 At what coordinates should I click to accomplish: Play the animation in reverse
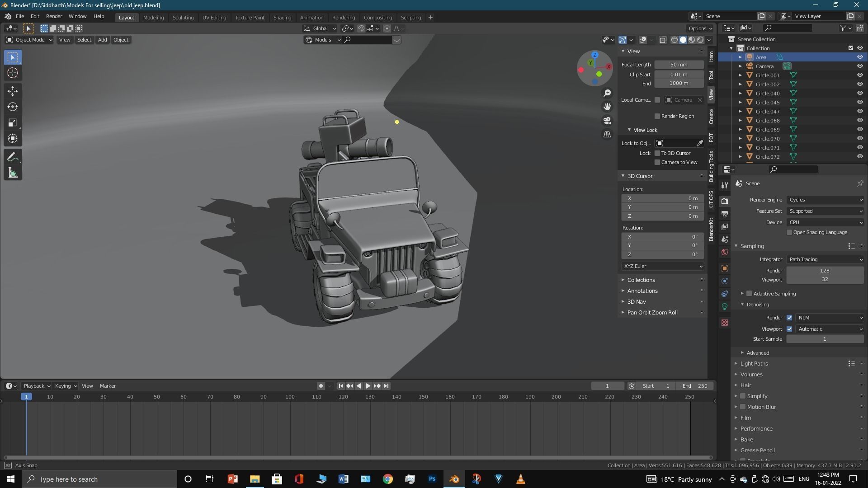coord(359,386)
